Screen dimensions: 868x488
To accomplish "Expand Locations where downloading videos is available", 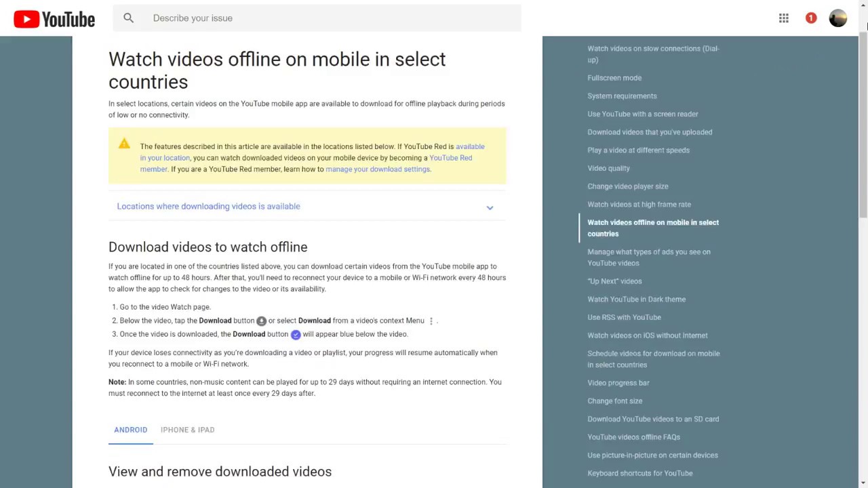I will click(x=307, y=207).
